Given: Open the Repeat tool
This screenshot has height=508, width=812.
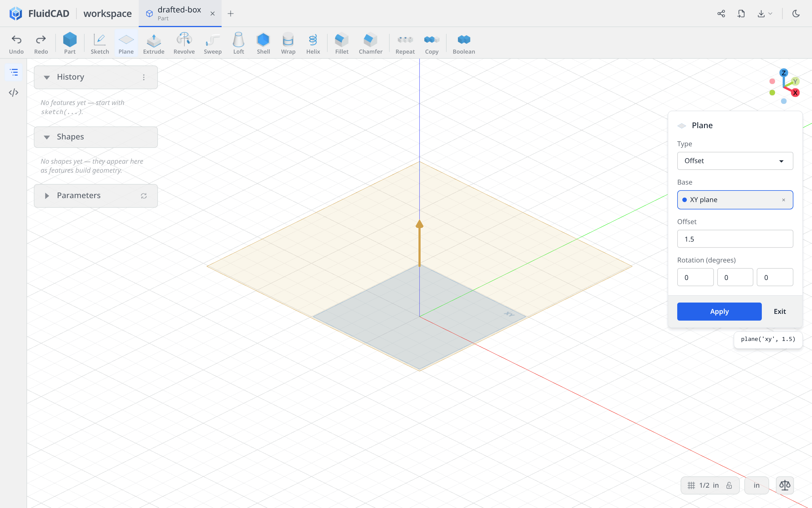Looking at the screenshot, I should click(405, 43).
